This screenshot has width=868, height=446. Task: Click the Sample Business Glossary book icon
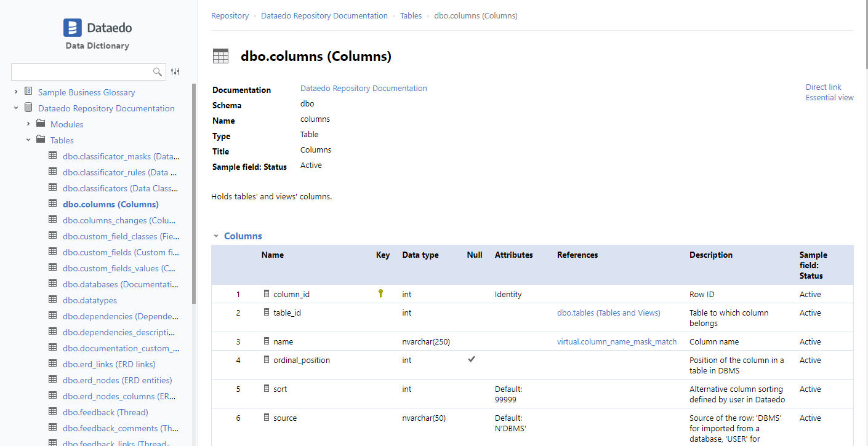28,92
